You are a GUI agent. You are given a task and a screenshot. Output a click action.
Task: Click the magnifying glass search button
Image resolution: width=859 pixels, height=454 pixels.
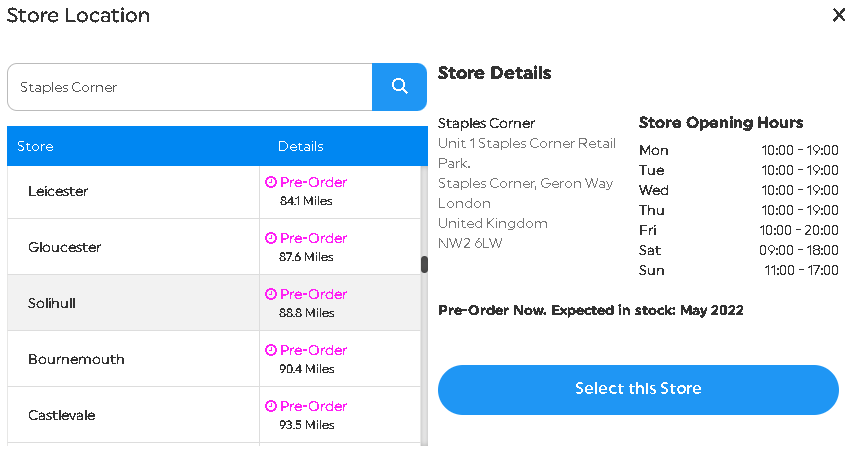399,87
